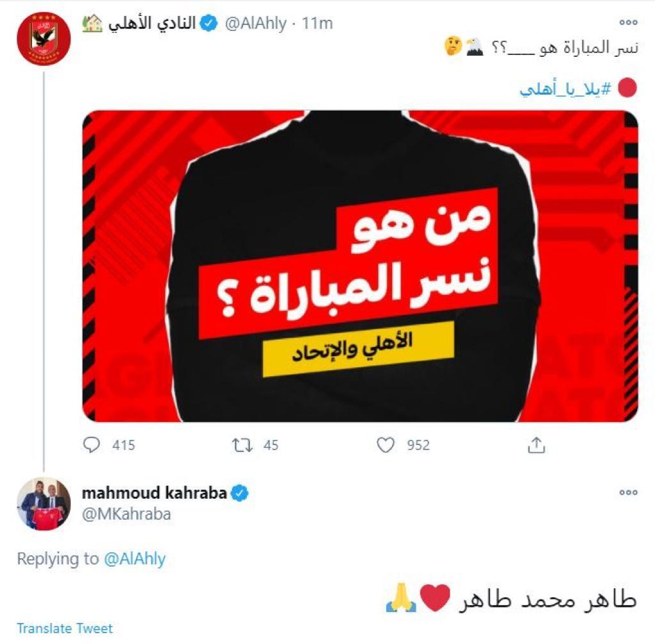
Task: Open the red match eagle image
Action: (x=360, y=266)
